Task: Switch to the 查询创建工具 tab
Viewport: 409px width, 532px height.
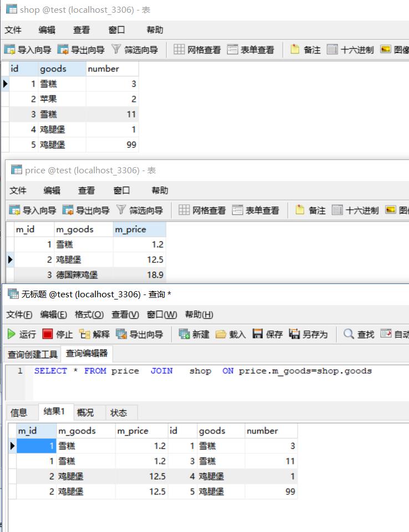Action: (x=32, y=354)
